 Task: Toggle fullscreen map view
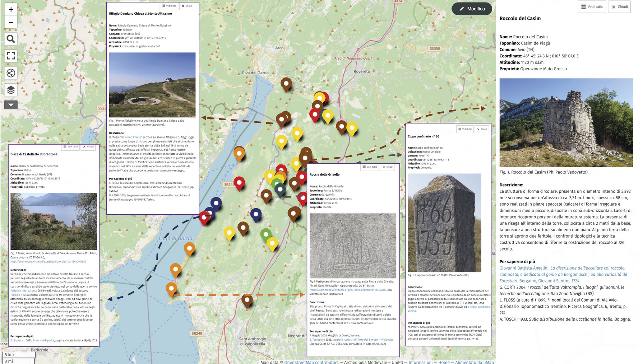[x=11, y=56]
